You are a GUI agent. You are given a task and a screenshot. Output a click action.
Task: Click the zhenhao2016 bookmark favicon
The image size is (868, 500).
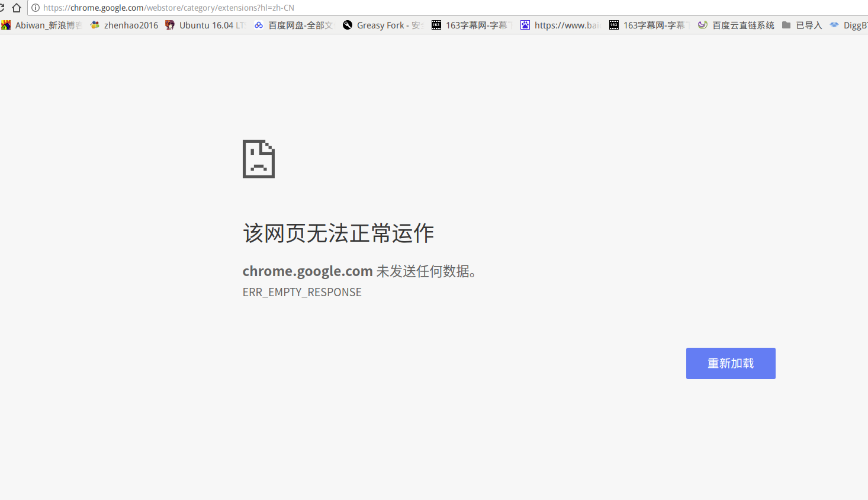pos(95,25)
